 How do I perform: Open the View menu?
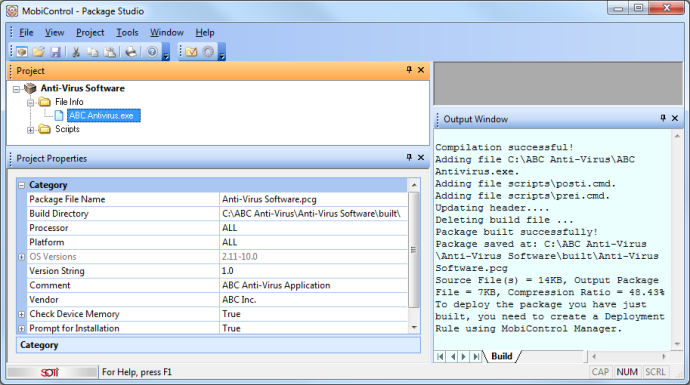click(x=55, y=33)
